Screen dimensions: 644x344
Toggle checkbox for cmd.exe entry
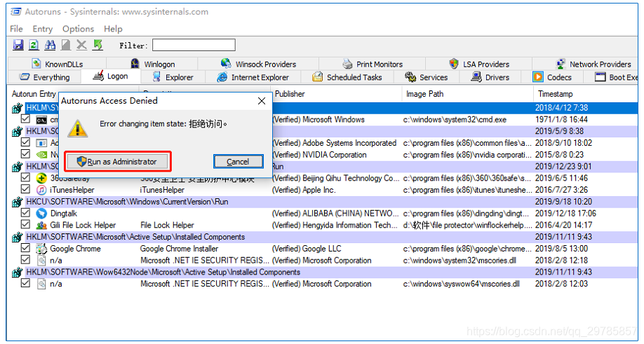(25, 119)
